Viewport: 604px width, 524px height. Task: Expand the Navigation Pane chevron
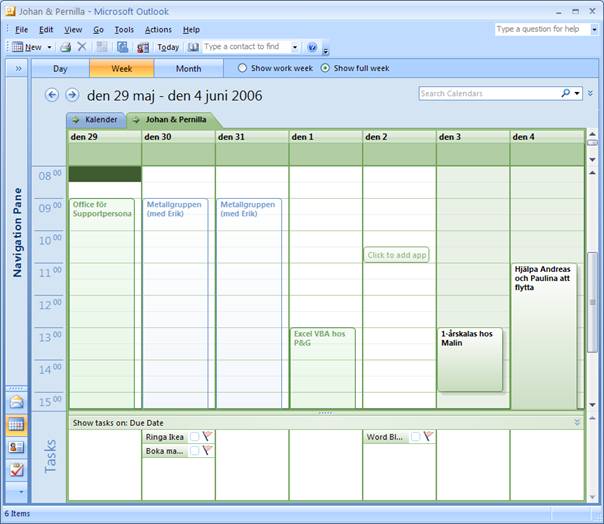click(x=18, y=69)
